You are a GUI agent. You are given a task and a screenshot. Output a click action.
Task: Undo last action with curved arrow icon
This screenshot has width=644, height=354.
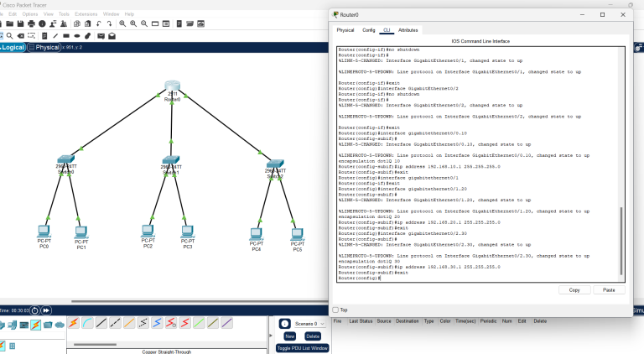(x=99, y=23)
